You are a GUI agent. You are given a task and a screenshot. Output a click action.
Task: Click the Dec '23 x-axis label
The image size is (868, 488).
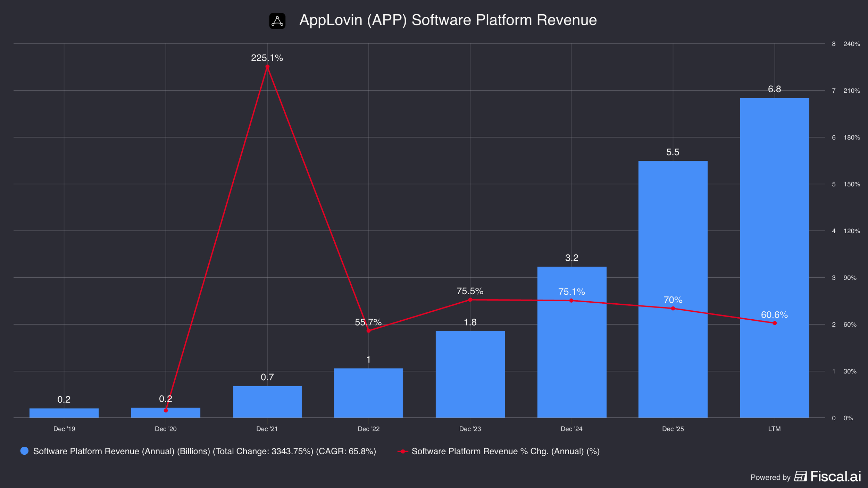click(x=470, y=429)
